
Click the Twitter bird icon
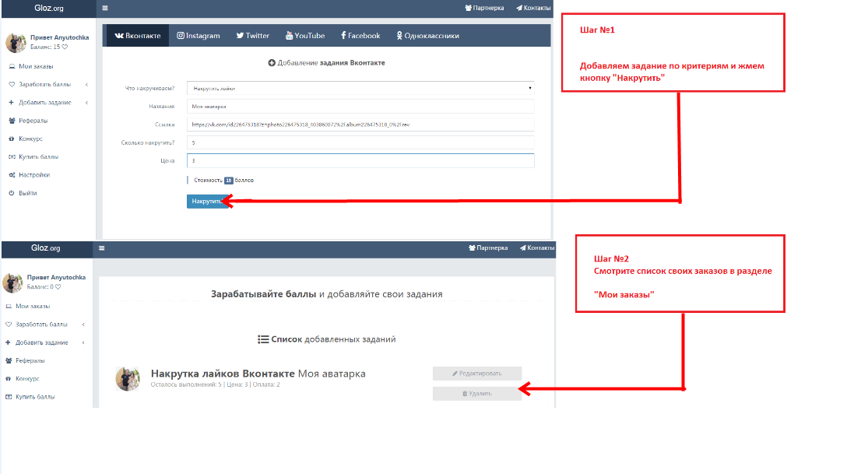241,36
